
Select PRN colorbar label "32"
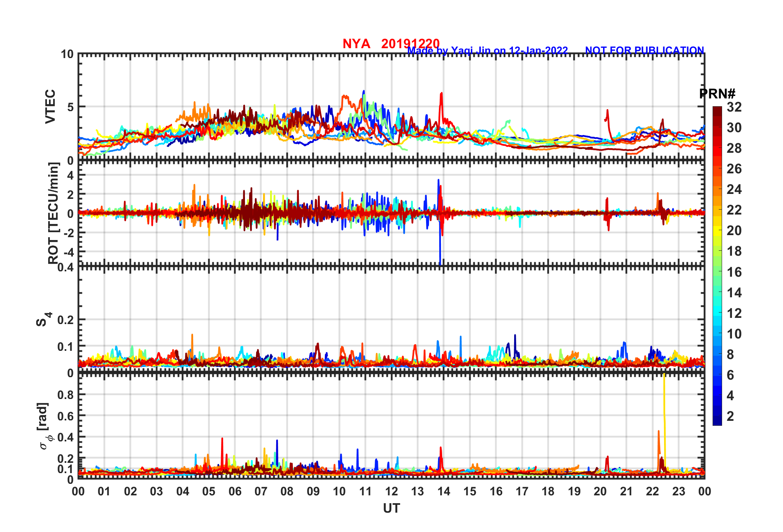734,107
